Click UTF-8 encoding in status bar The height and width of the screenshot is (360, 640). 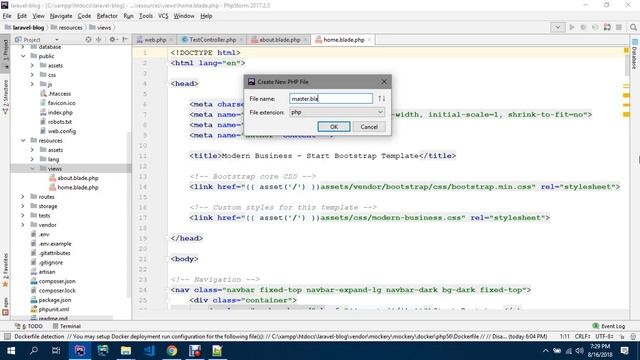tap(604, 336)
